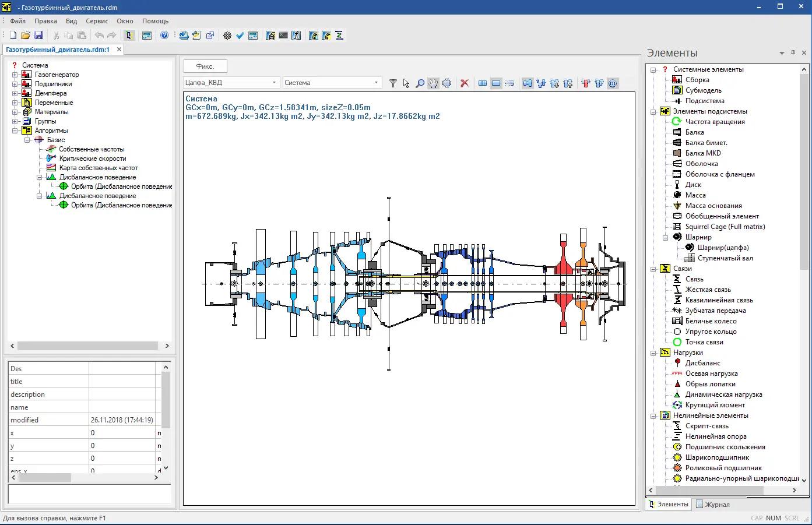812x525 pixels.
Task: Activate the magnifier zoom tool
Action: tap(420, 83)
